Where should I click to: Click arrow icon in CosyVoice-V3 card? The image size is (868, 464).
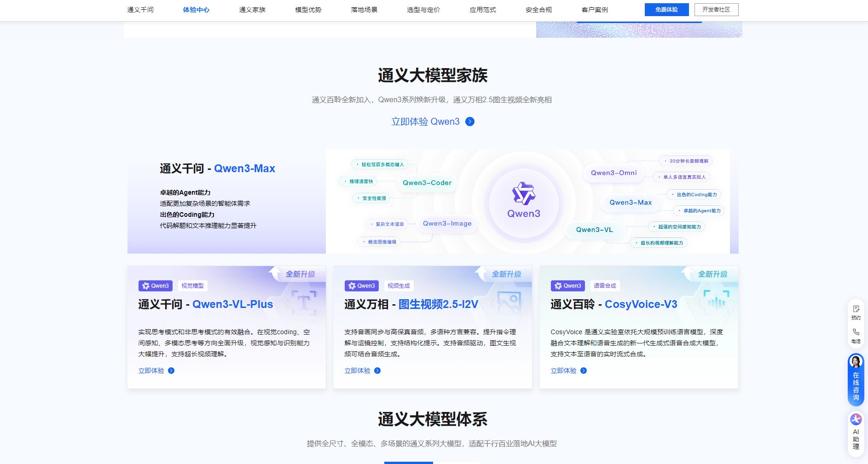click(x=584, y=371)
